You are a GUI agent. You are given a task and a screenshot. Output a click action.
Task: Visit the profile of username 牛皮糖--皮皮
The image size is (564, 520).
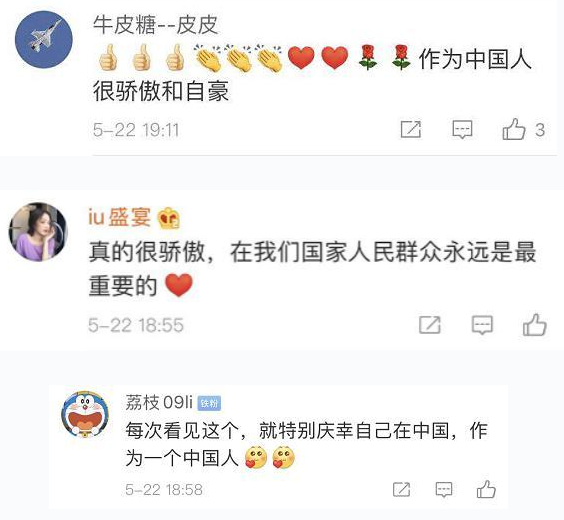155,25
